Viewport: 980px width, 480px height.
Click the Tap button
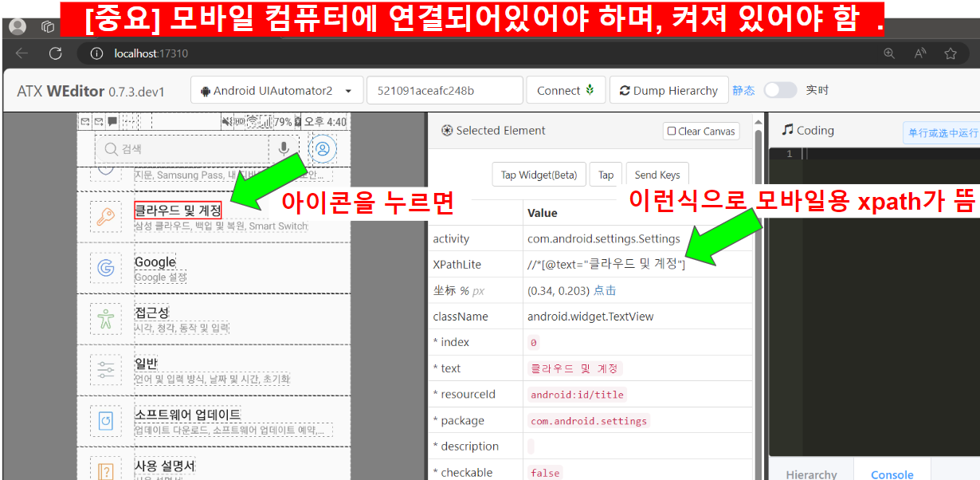606,175
